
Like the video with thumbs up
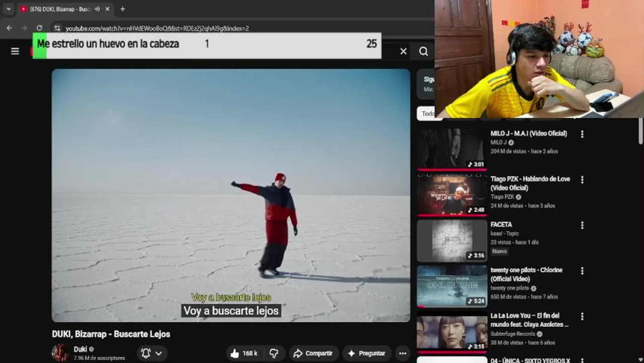244,353
